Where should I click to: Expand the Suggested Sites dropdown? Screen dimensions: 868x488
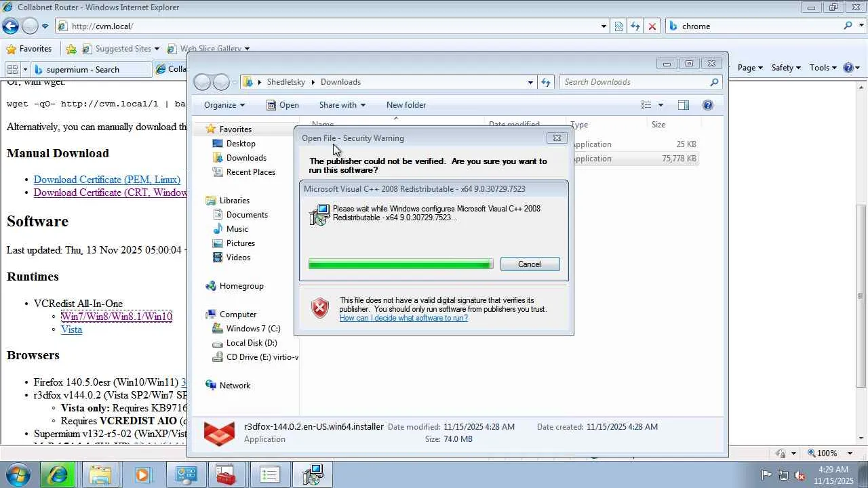point(157,49)
